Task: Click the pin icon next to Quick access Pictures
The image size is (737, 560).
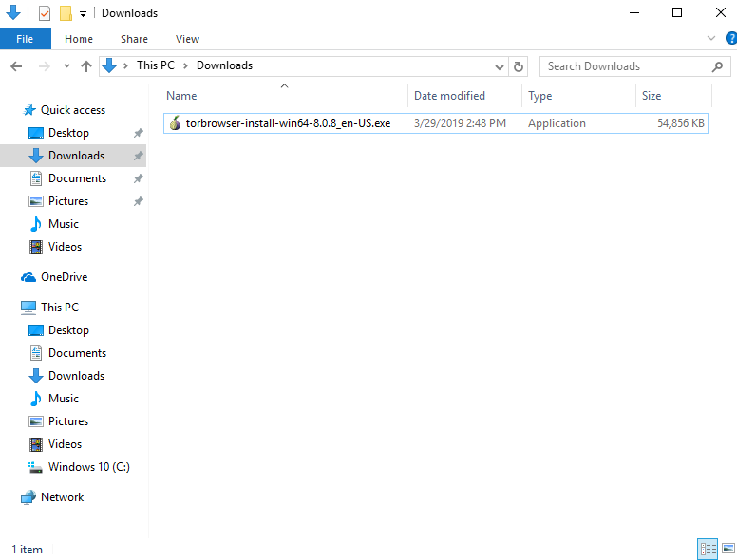Action: click(x=139, y=201)
